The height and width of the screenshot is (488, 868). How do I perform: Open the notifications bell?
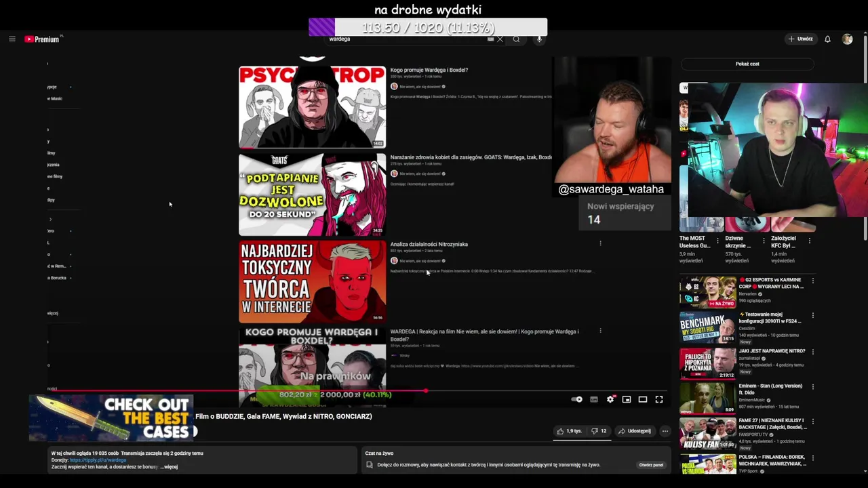[827, 39]
